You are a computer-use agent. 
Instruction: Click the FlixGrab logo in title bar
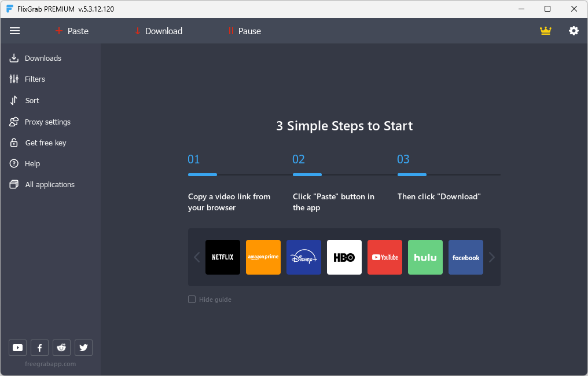(10, 9)
